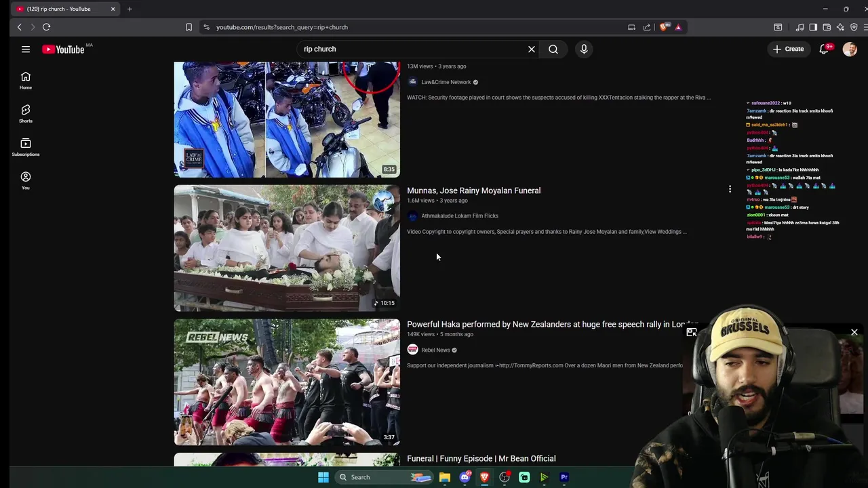Viewport: 868px width, 488px height.
Task: Open Leo AI sparkle icon
Action: (x=840, y=27)
